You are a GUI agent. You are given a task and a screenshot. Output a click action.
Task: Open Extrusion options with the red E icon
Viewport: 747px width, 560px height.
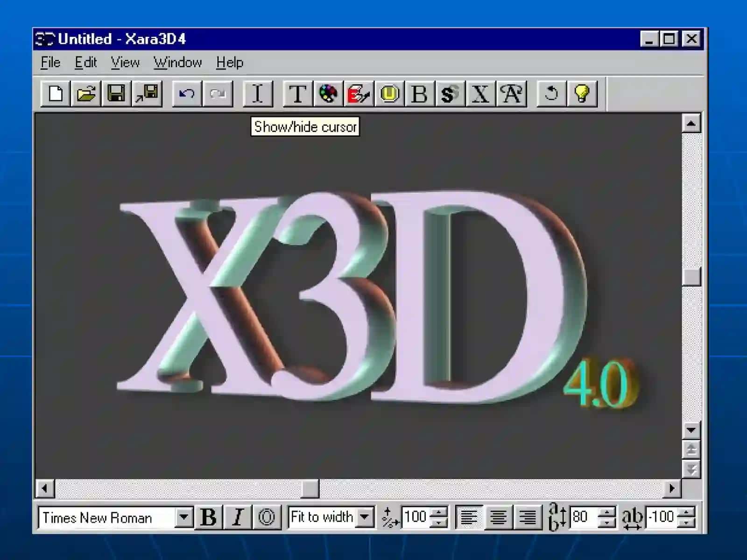tap(359, 94)
